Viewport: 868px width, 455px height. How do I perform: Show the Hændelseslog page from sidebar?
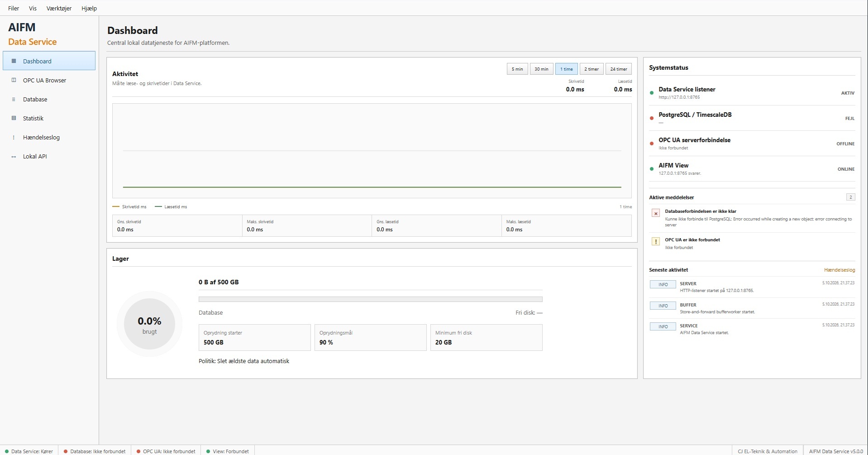tap(49, 137)
